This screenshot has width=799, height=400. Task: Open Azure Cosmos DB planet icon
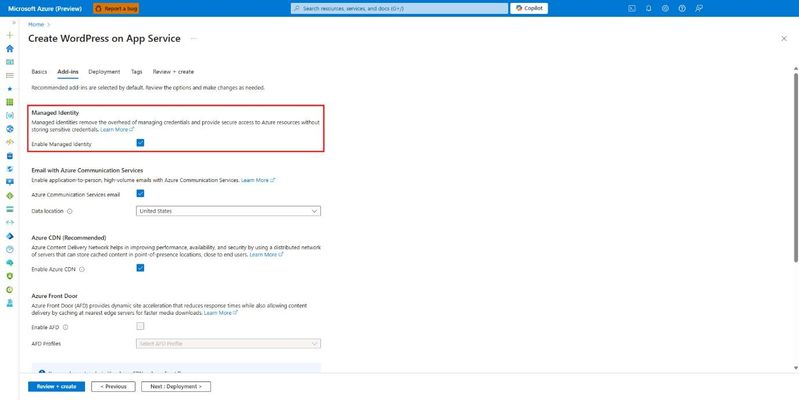click(9, 169)
